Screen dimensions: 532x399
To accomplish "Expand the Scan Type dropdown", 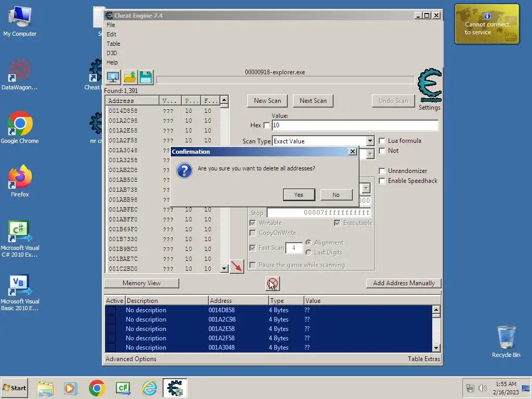I will coord(370,141).
